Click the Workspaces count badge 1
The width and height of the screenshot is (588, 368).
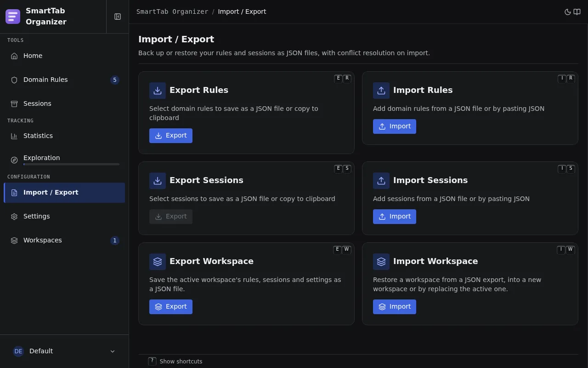pyautogui.click(x=115, y=241)
